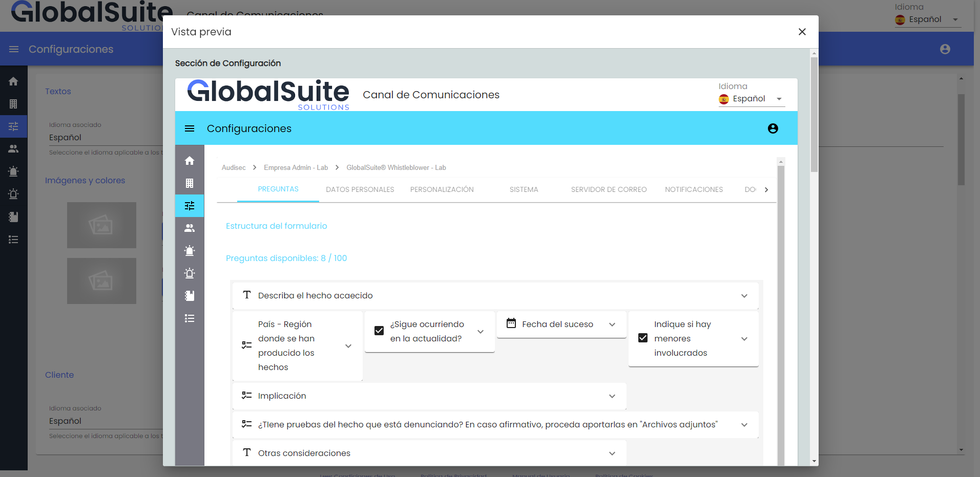
Task: Toggle the ¿Sigue ocurriendo en la actualidad? checkbox
Action: 379,331
